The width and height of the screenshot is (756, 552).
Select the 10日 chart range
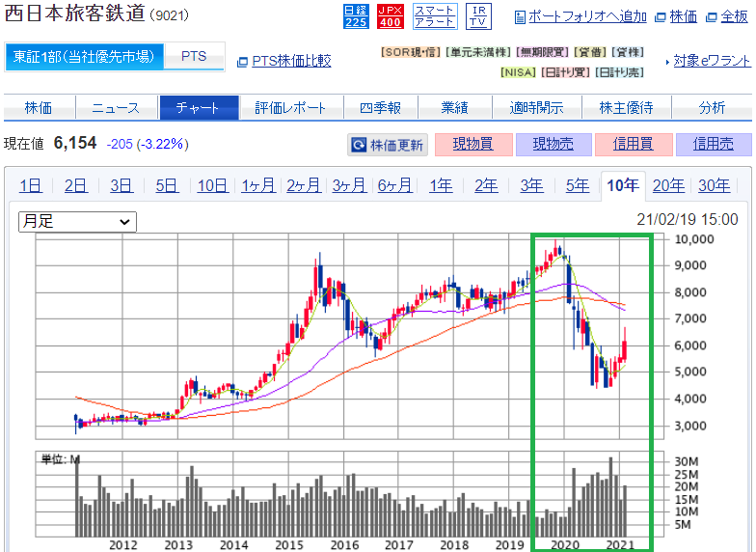(x=212, y=185)
